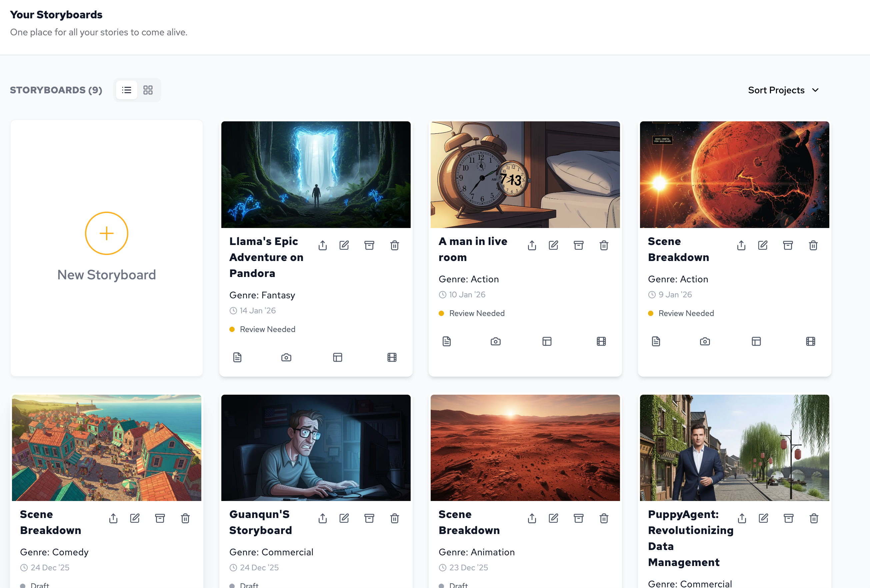Open the Your Storyboards page title
870x588 pixels.
(x=56, y=15)
